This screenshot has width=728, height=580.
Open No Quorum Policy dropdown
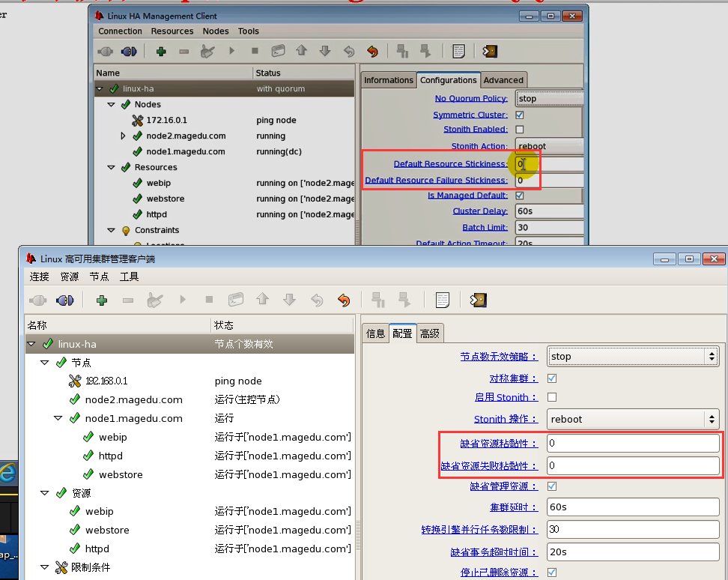pos(549,98)
